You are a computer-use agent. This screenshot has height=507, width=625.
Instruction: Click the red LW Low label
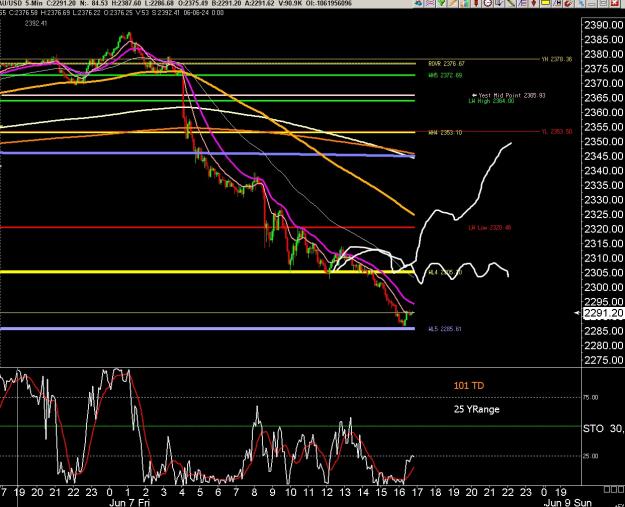pyautogui.click(x=489, y=228)
